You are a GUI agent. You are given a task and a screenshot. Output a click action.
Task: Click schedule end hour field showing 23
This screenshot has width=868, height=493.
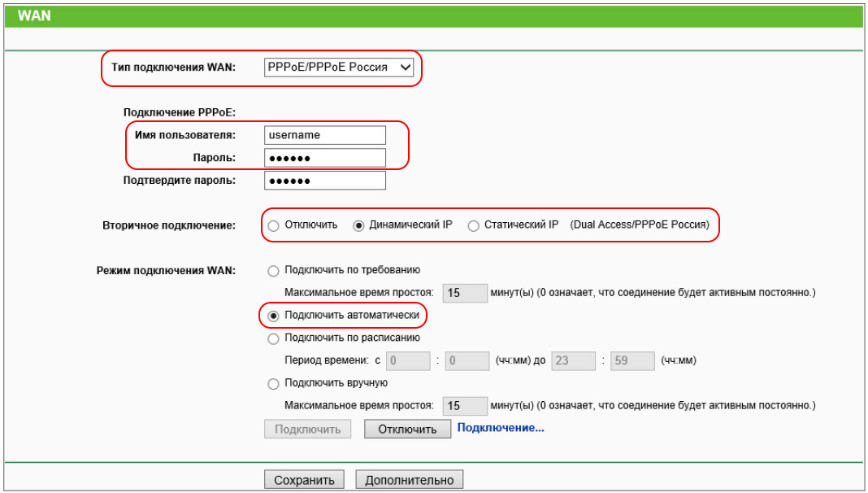click(x=574, y=361)
